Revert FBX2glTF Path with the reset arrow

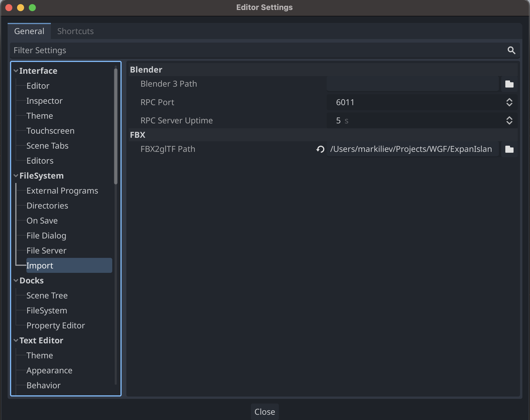(x=320, y=149)
